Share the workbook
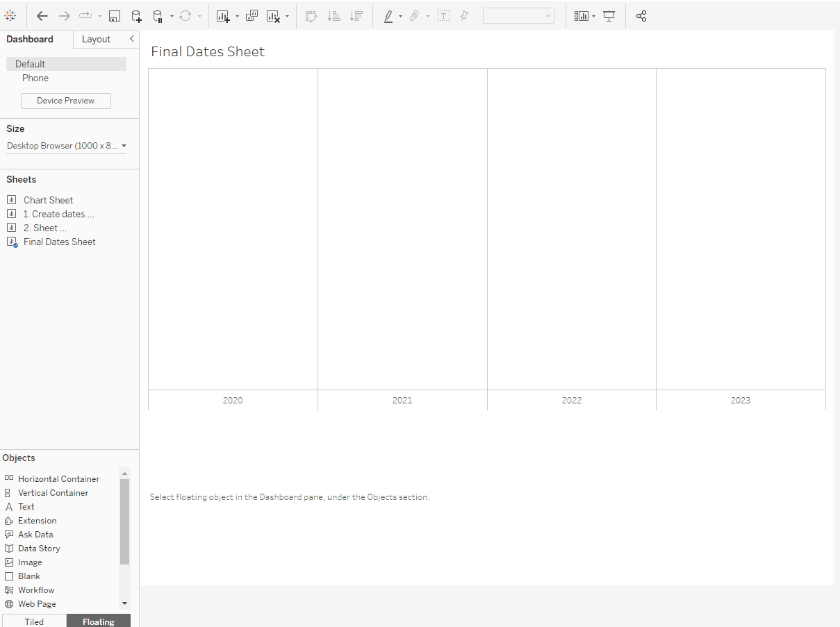Image resolution: width=840 pixels, height=627 pixels. click(x=641, y=15)
